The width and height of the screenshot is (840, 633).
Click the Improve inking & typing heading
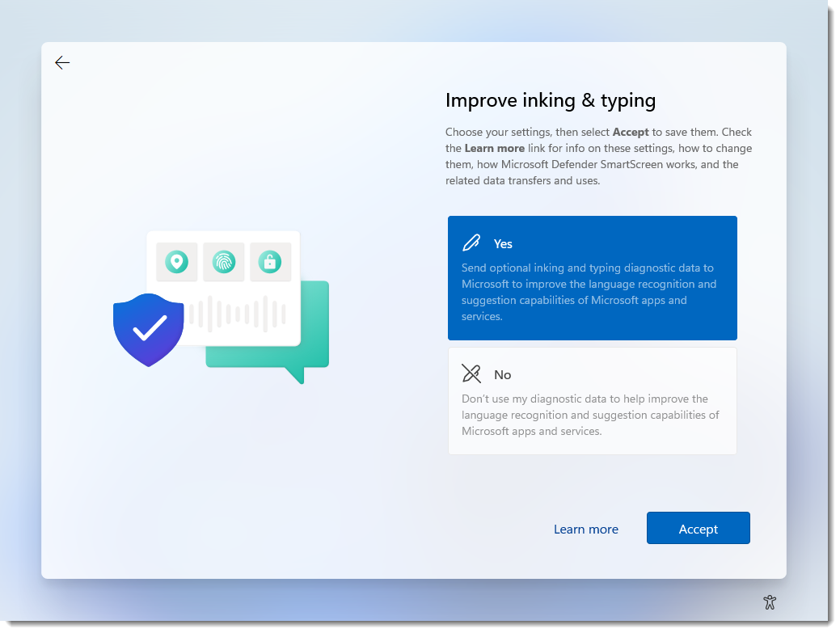tap(551, 100)
